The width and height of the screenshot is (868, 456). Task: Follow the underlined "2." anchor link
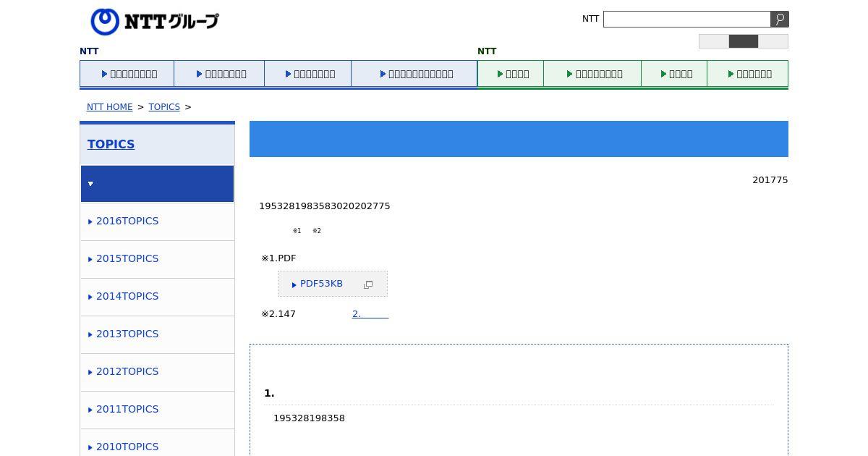[x=370, y=313]
